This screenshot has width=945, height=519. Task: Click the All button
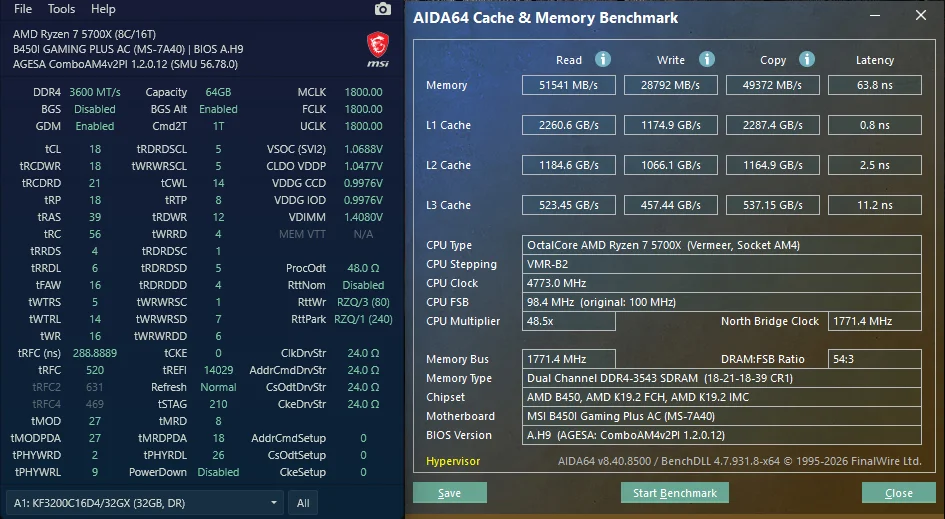point(303,503)
